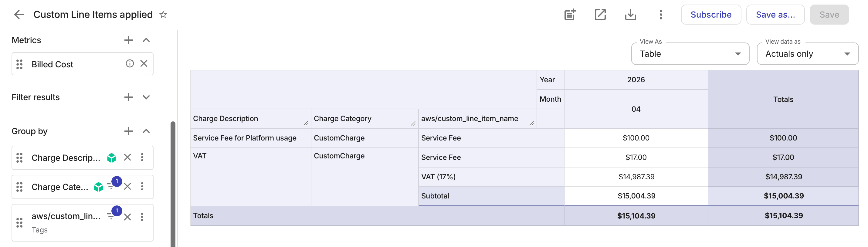Screen dimensions: 868x247
Task: Collapse the Metrics section
Action: 146,40
